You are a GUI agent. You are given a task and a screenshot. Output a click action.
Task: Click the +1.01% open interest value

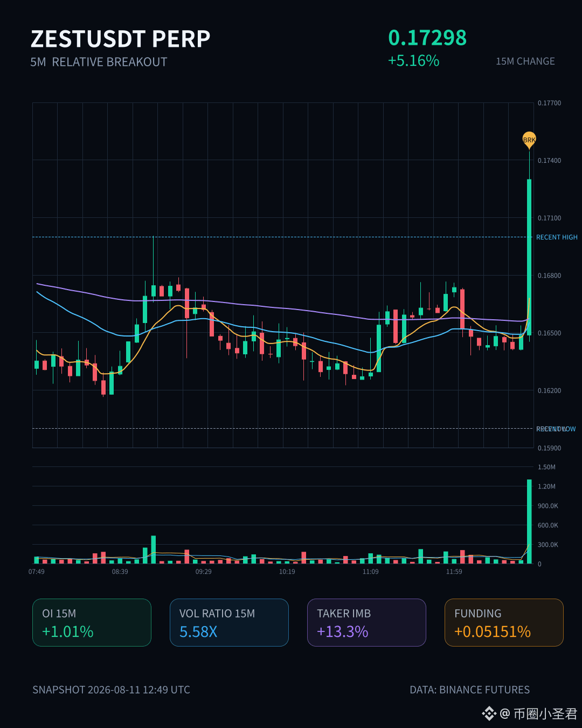click(68, 631)
